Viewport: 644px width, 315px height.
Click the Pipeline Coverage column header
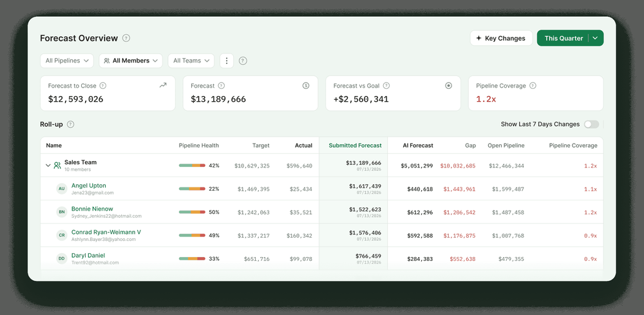tap(573, 146)
